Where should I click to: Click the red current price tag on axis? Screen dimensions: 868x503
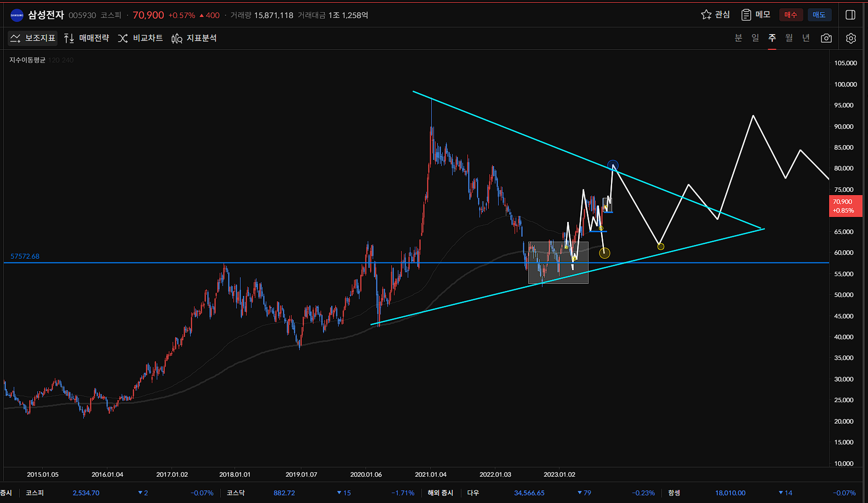[x=846, y=206]
